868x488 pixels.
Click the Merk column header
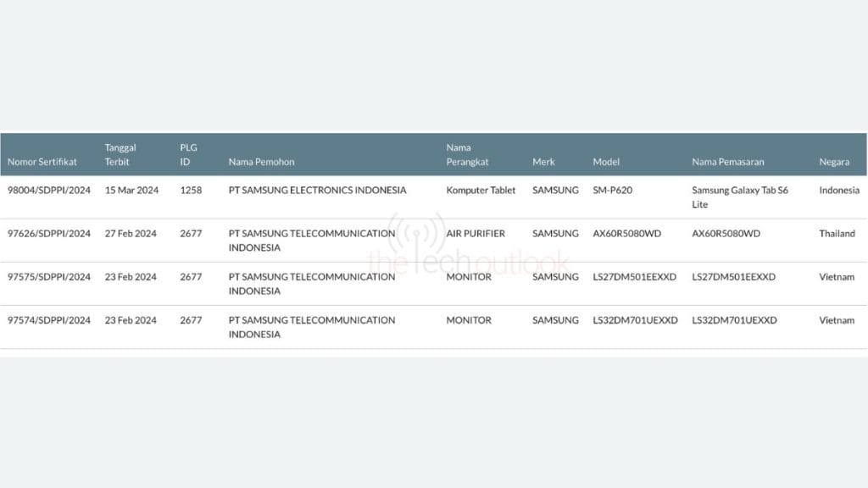pyautogui.click(x=543, y=162)
